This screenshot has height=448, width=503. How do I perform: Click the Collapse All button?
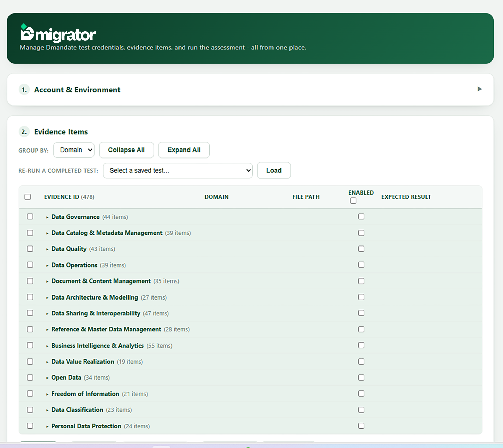pyautogui.click(x=126, y=150)
